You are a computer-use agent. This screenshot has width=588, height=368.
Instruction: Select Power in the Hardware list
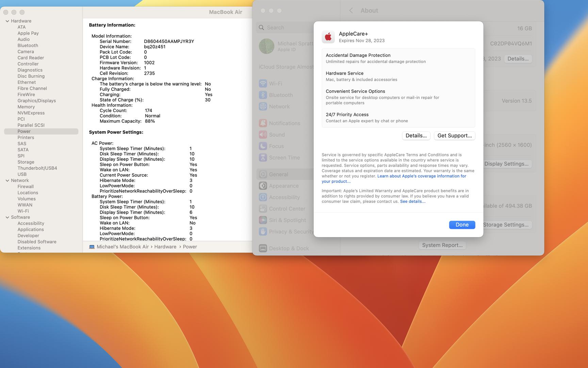(41, 132)
